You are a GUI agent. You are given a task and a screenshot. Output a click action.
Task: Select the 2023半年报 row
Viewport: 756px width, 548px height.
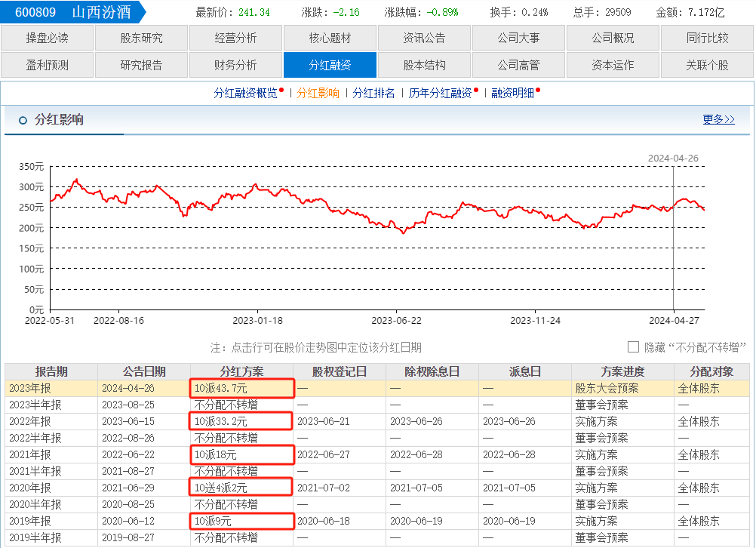coord(377,405)
